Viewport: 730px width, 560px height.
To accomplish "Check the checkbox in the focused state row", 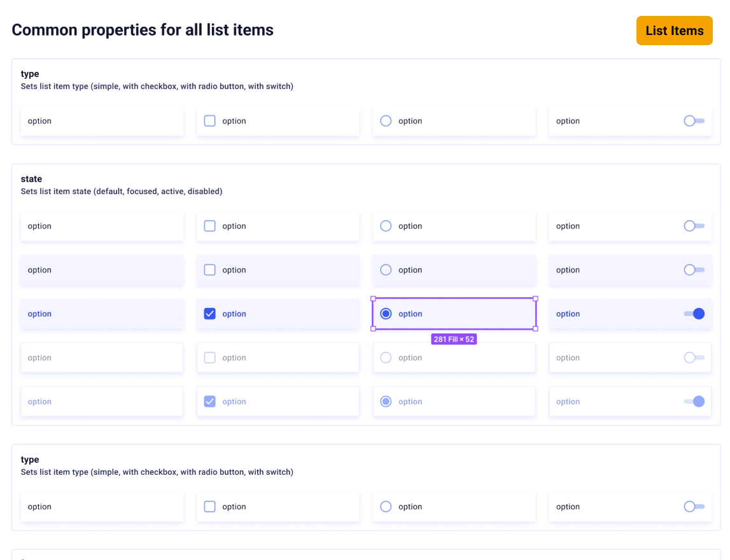I will point(209,270).
